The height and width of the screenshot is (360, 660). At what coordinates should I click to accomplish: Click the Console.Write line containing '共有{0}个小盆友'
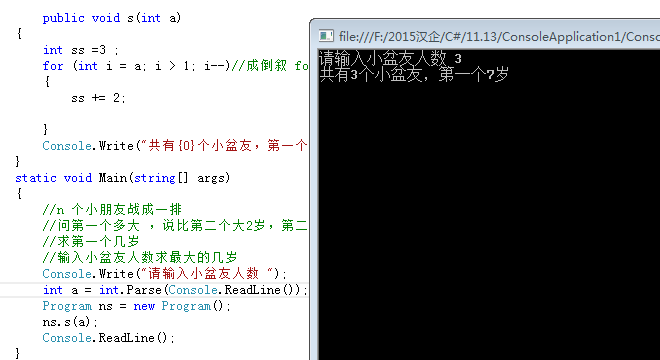tap(175, 146)
